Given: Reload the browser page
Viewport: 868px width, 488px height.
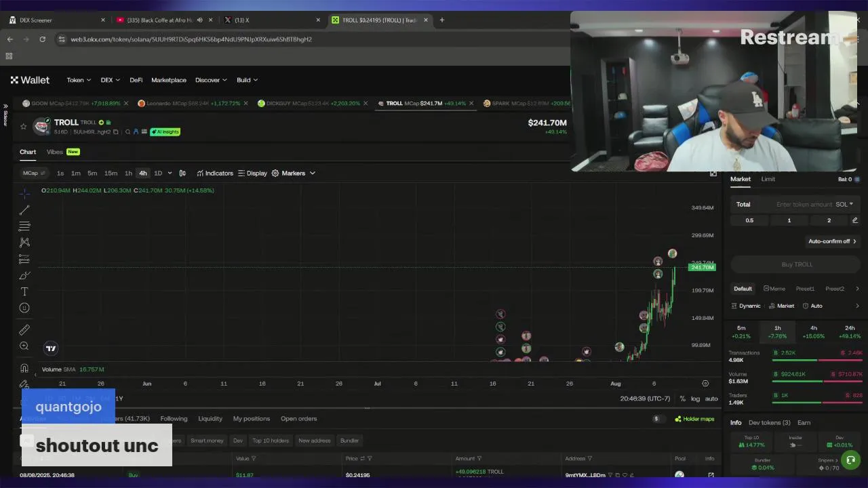Looking at the screenshot, I should (x=42, y=39).
